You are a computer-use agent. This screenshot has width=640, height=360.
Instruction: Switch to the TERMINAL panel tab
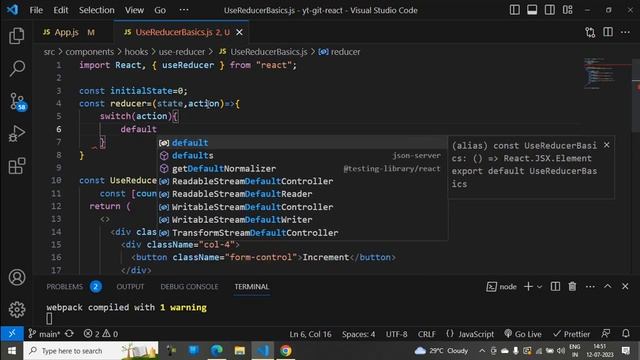point(251,287)
